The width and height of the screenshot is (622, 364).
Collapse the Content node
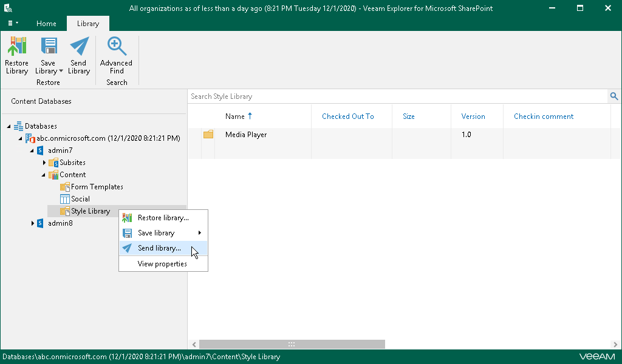(43, 175)
